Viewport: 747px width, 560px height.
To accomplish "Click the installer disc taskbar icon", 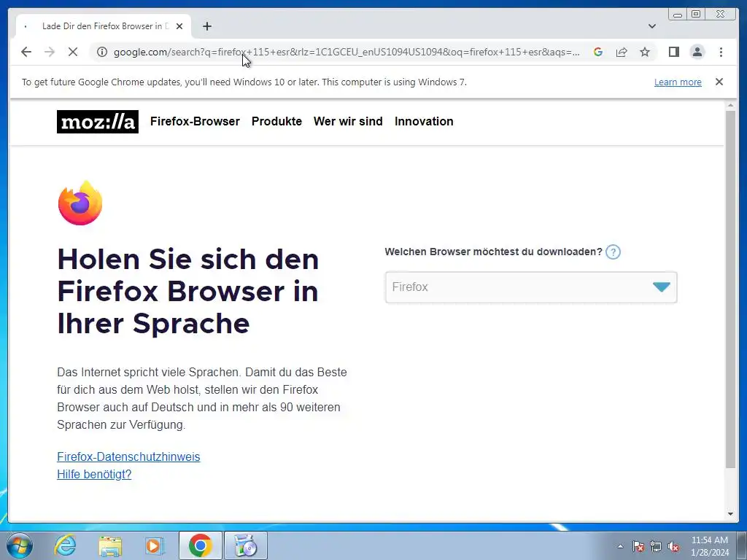I will (x=246, y=545).
